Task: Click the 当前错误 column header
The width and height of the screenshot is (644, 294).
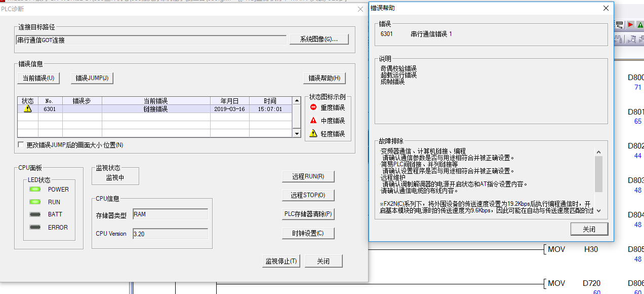Action: click(155, 101)
